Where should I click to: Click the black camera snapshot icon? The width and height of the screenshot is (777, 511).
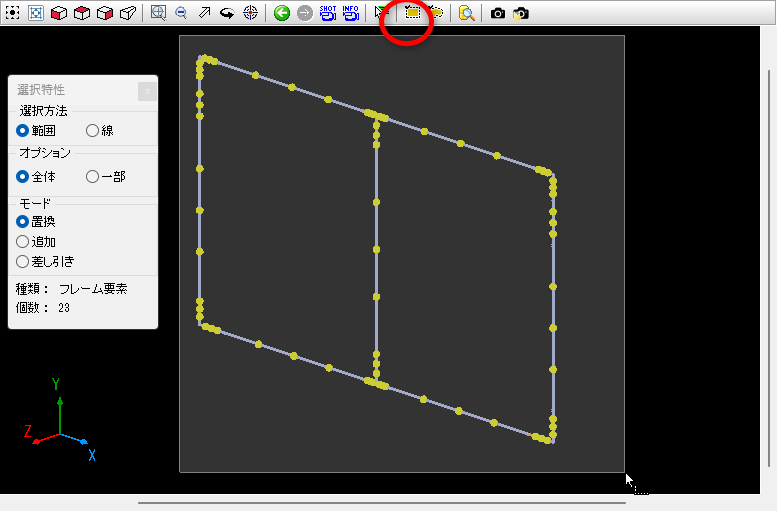pos(498,13)
